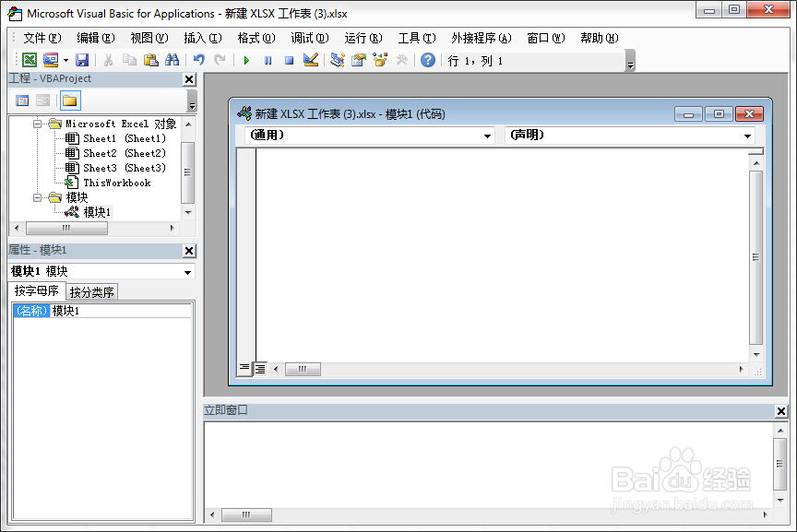Open the 模块1 模块 object dropdown

coord(187,272)
